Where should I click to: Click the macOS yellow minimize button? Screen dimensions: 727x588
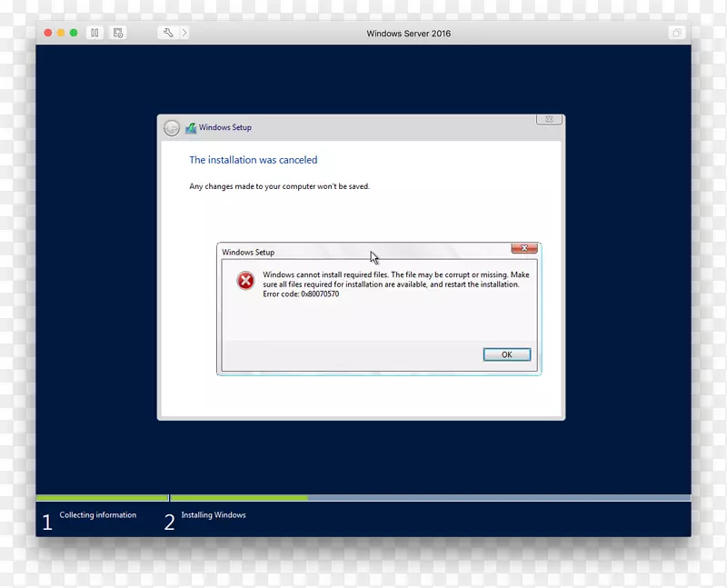[61, 33]
